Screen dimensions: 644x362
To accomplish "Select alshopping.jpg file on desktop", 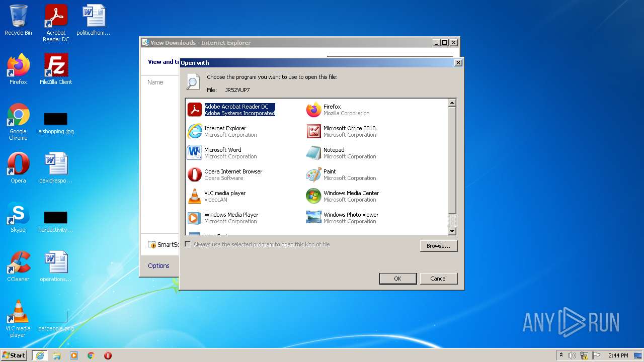I will tap(56, 123).
